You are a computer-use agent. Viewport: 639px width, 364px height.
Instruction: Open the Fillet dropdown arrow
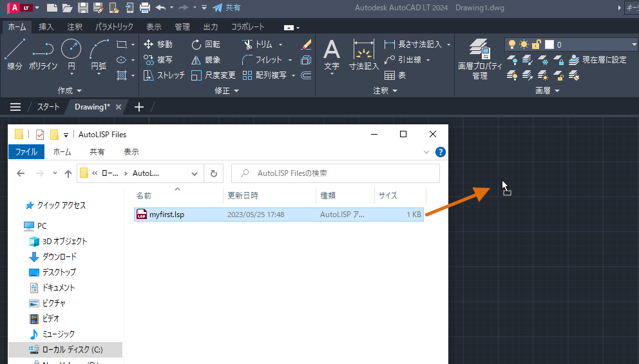pyautogui.click(x=290, y=60)
